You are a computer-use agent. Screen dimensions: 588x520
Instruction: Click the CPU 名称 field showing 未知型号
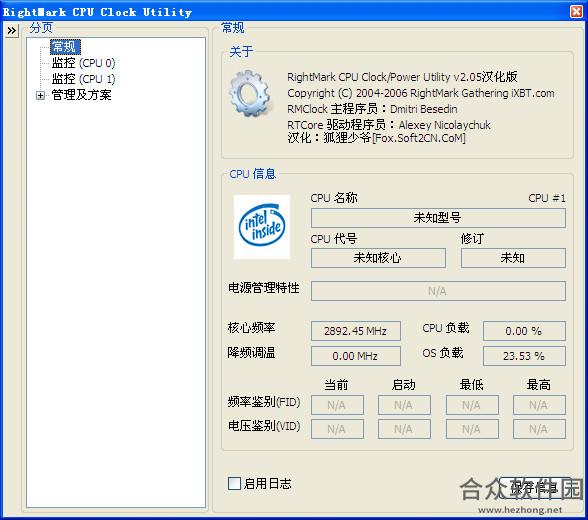point(438,218)
